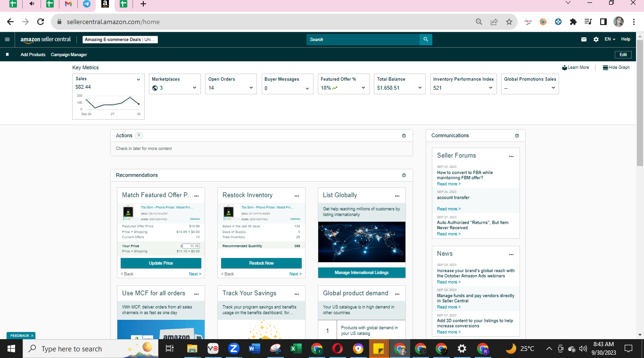The image size is (644, 358).
Task: Open the Chrome zoom magnifier icon
Action: (479, 22)
